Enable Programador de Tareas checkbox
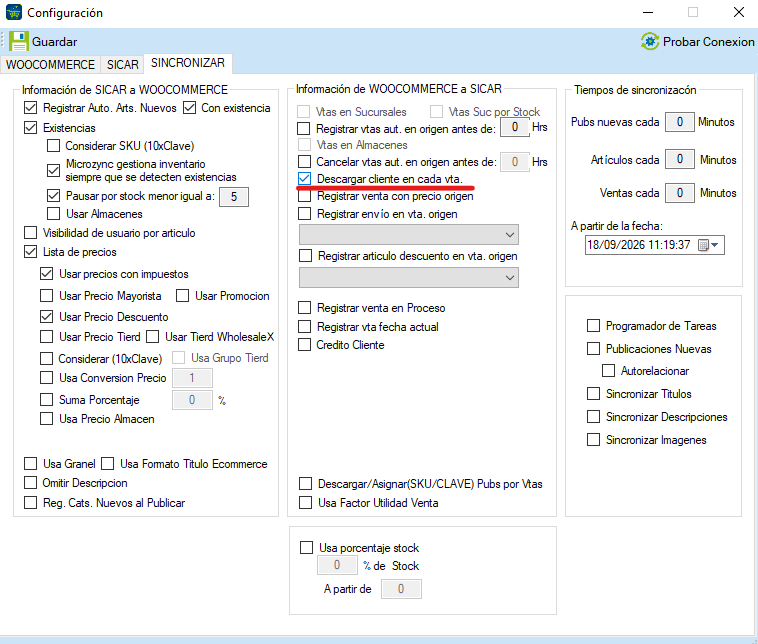The width and height of the screenshot is (758, 644). tap(593, 326)
